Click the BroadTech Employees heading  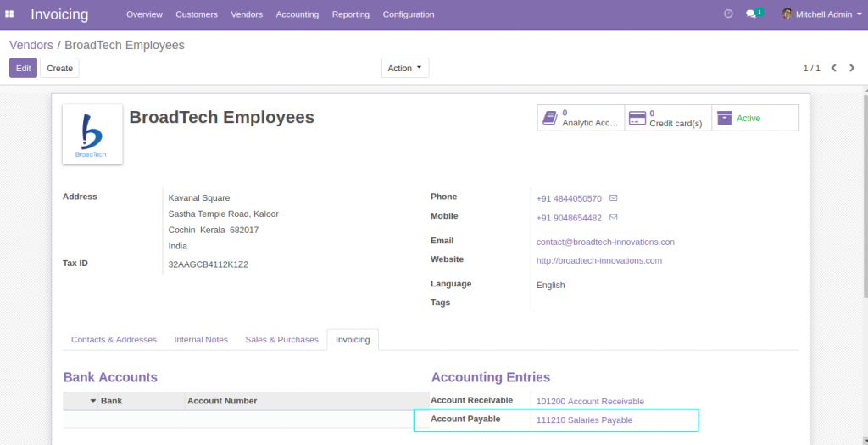[x=221, y=117]
